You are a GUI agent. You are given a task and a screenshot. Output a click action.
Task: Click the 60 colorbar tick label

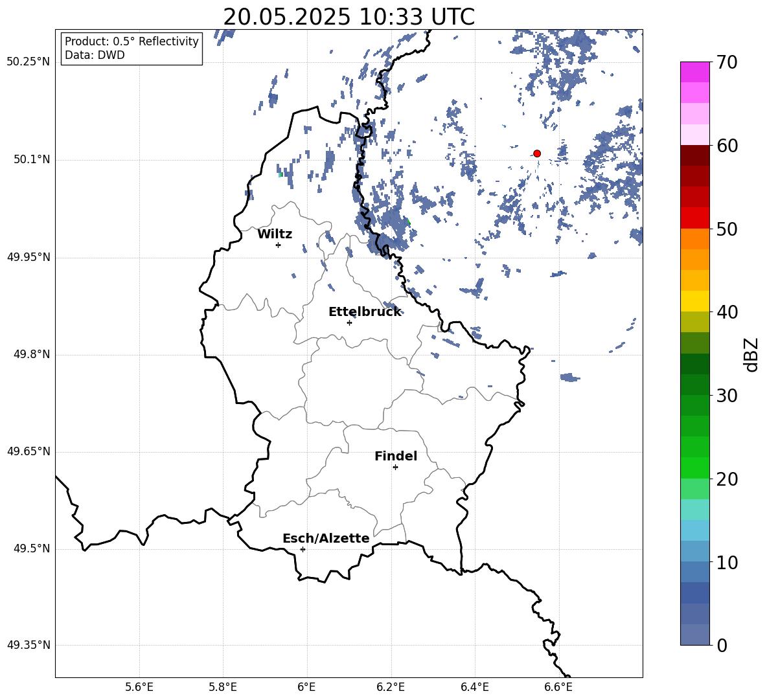coord(727,146)
